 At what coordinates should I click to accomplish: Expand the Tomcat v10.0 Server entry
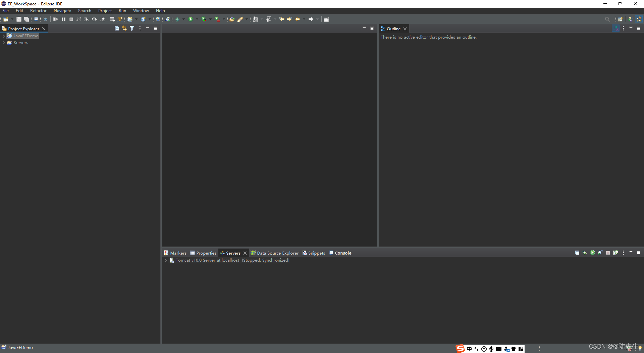[x=166, y=260]
